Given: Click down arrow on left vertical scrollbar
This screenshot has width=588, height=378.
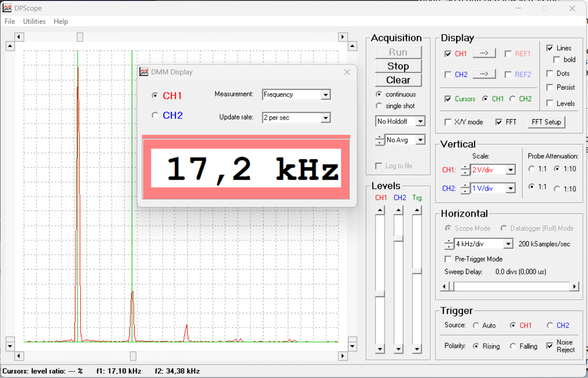Looking at the screenshot, I should [x=10, y=346].
